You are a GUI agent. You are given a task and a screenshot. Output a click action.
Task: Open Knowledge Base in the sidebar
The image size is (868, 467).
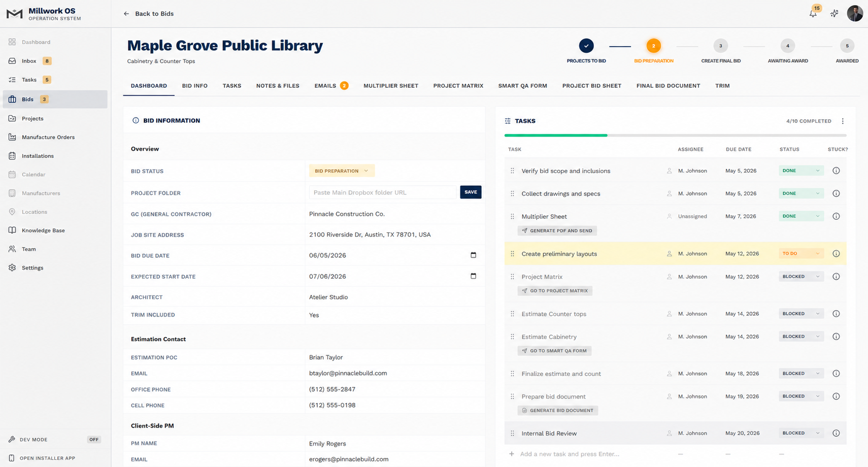[55, 230]
